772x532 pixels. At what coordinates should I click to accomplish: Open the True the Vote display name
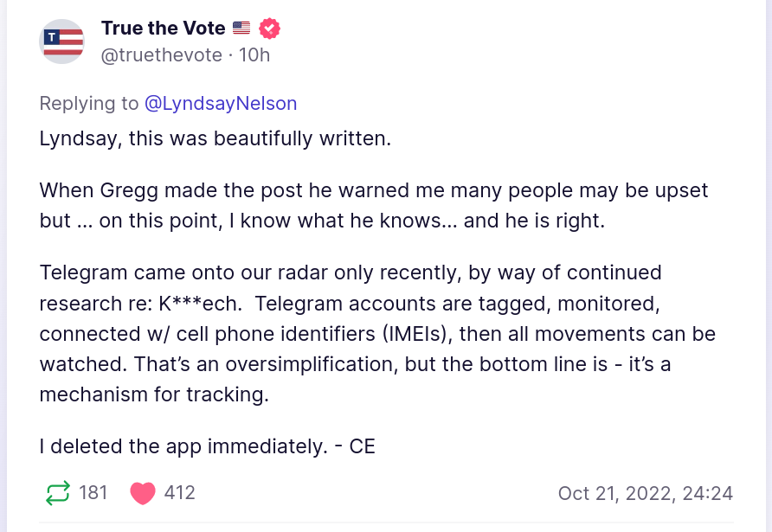pos(164,29)
